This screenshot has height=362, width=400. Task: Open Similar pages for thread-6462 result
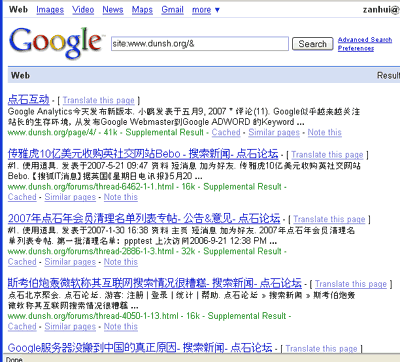coord(70,197)
